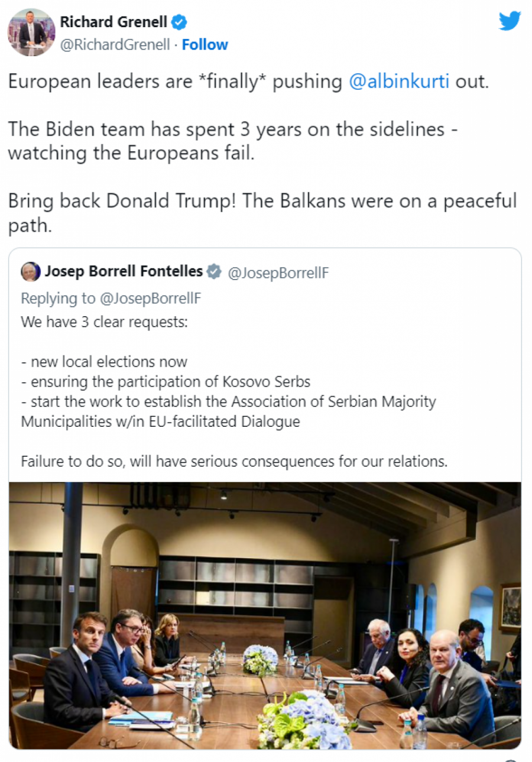Click the "Failure to do so" warning line
Screen dimensions: 532x762
pyautogui.click(x=234, y=461)
